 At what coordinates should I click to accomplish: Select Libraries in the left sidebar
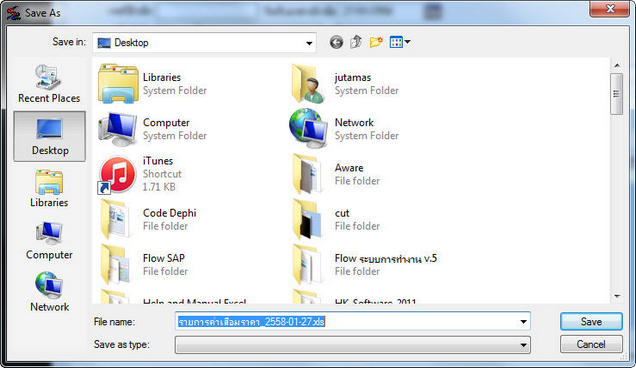[49, 189]
